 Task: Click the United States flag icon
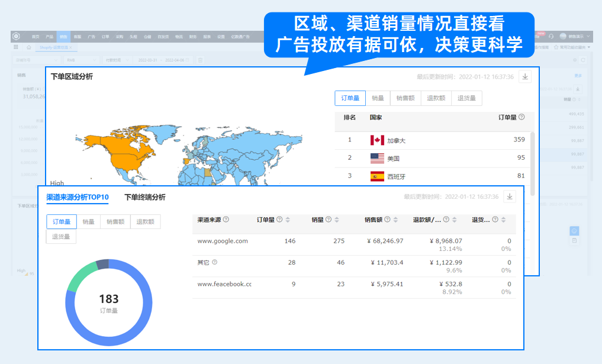pyautogui.click(x=377, y=158)
